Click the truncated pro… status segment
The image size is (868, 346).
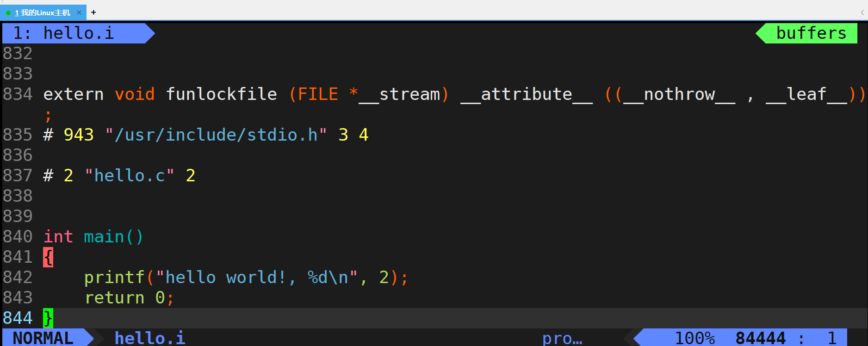pos(562,338)
